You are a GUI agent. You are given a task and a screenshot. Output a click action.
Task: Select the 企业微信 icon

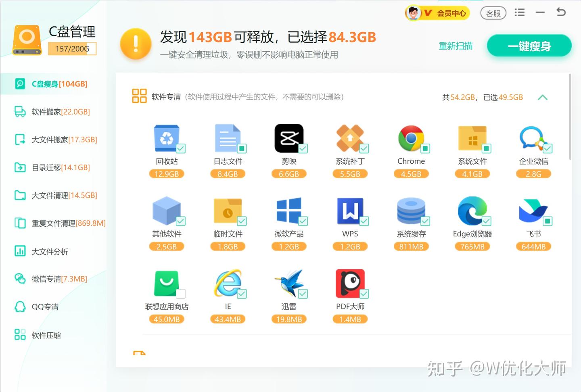coord(533,138)
